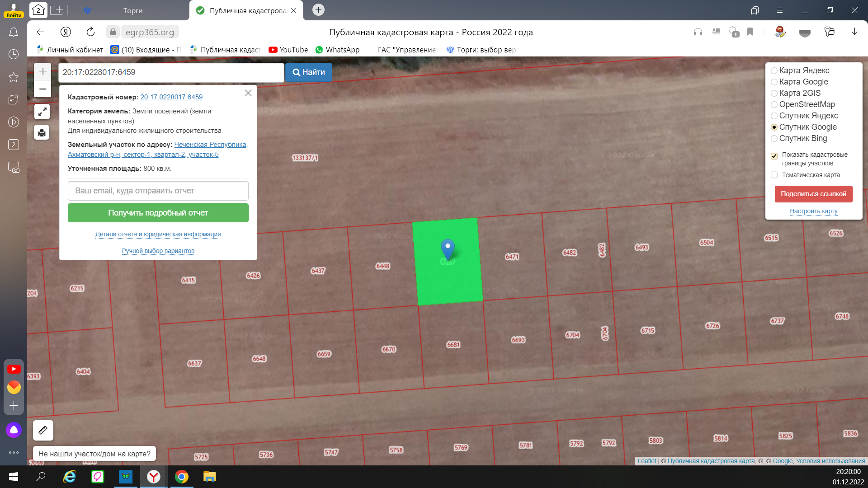
Task: Click the email input field
Action: [158, 191]
